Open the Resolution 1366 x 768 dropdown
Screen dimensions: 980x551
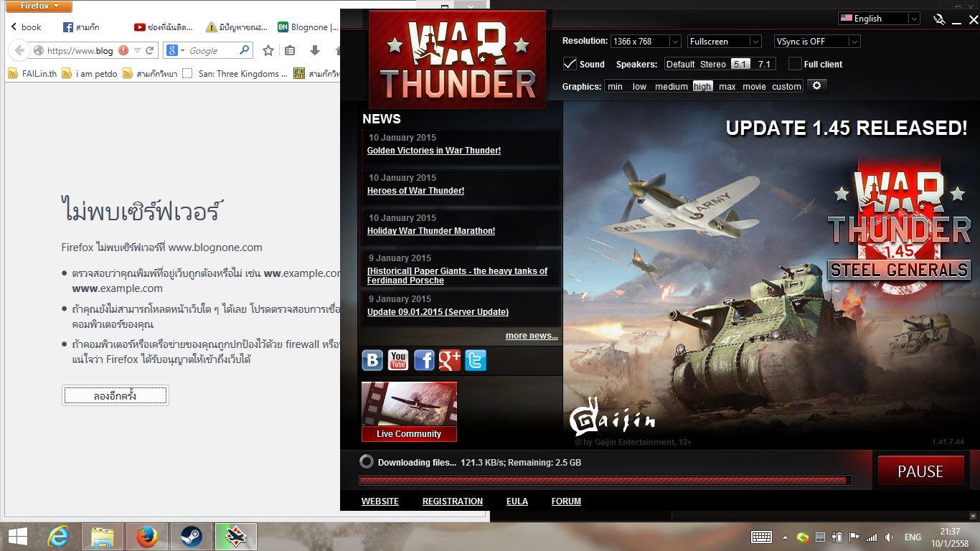(x=645, y=42)
